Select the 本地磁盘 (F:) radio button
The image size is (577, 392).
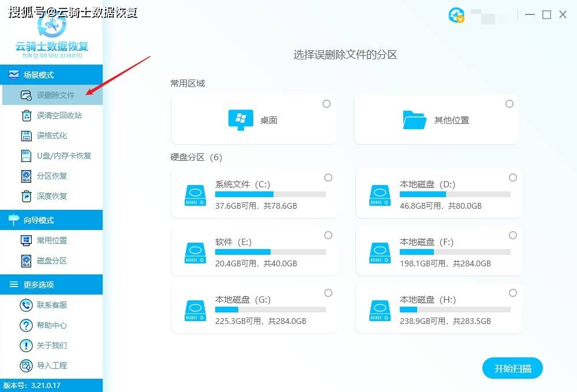[513, 235]
